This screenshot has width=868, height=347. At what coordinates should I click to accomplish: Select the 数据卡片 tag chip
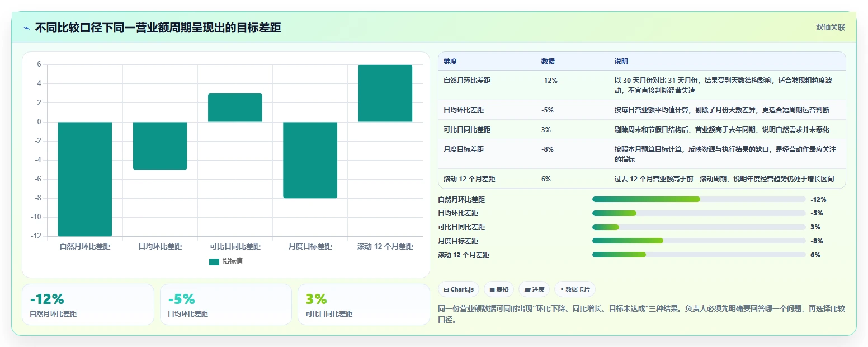(x=575, y=289)
